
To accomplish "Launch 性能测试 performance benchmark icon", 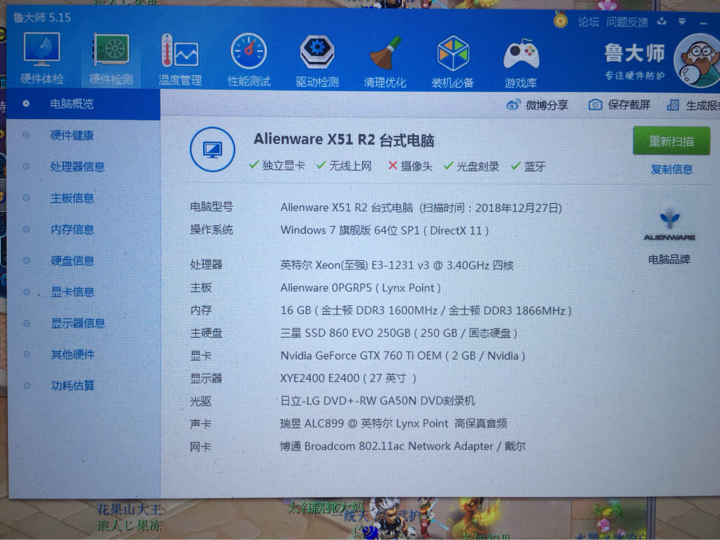I will click(248, 58).
